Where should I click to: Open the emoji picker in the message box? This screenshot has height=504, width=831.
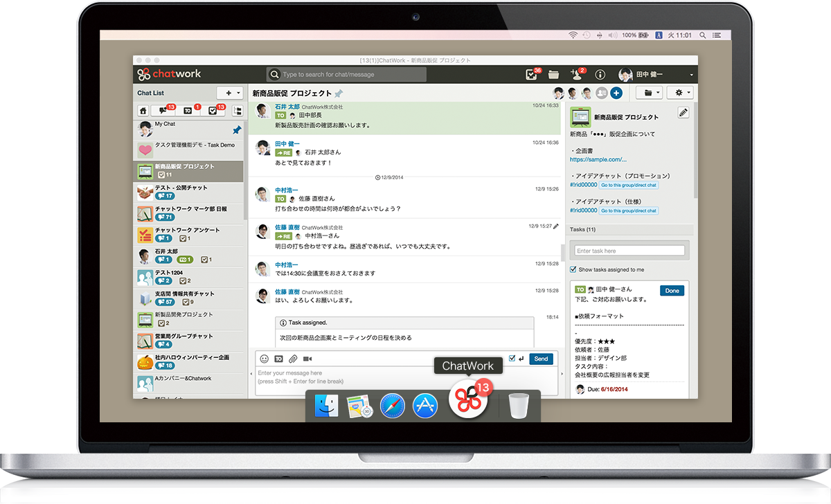[265, 359]
